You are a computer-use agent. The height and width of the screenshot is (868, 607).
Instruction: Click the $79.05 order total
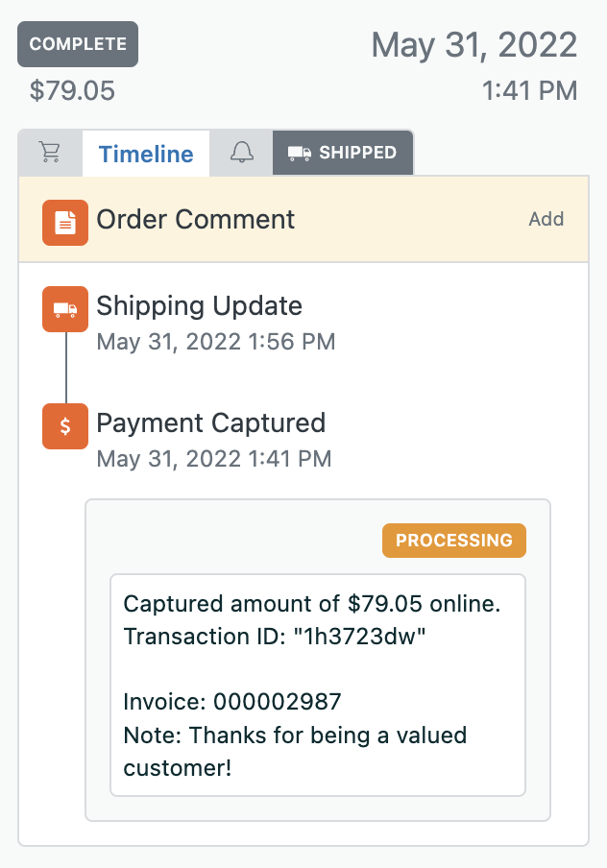[73, 90]
